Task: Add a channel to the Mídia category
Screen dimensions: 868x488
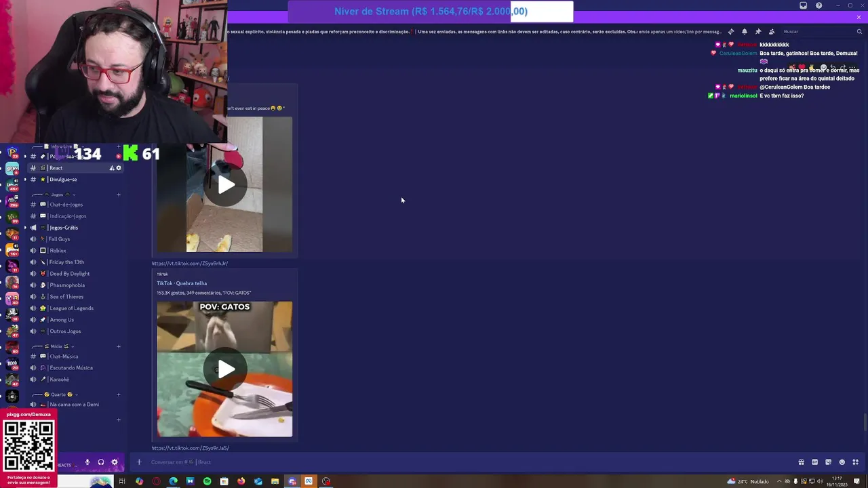Action: pos(119,346)
